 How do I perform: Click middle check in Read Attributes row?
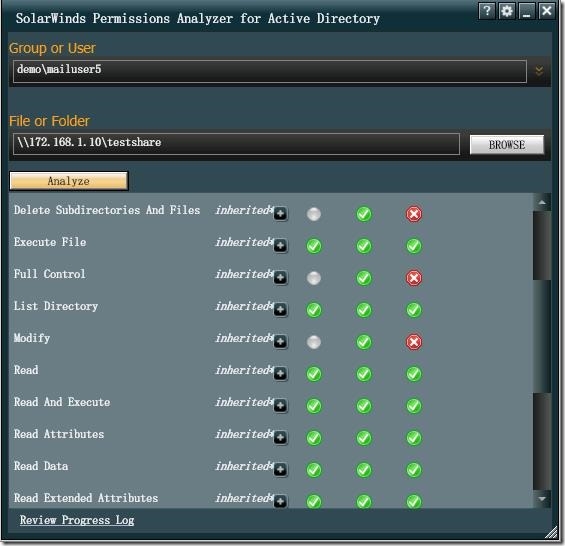pos(364,438)
